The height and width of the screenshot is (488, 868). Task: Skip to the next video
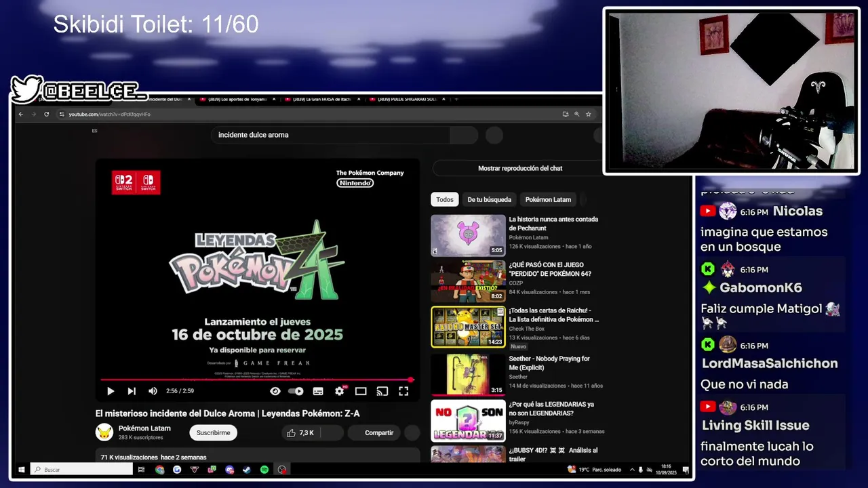132,391
